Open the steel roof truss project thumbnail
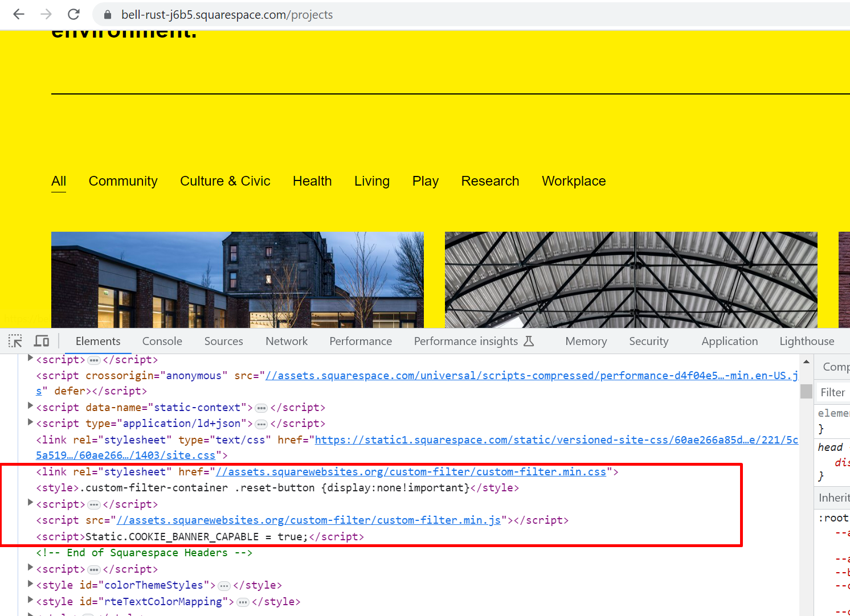The width and height of the screenshot is (850, 616). 631,280
